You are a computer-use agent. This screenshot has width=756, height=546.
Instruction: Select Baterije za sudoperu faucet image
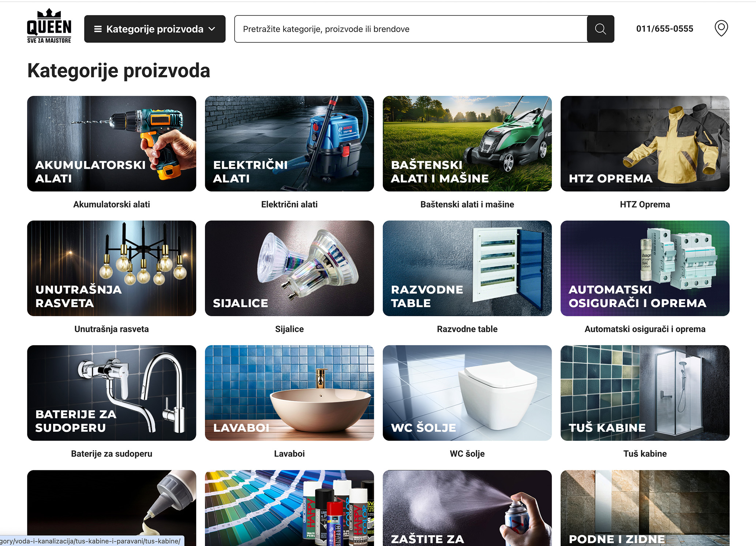pos(112,393)
